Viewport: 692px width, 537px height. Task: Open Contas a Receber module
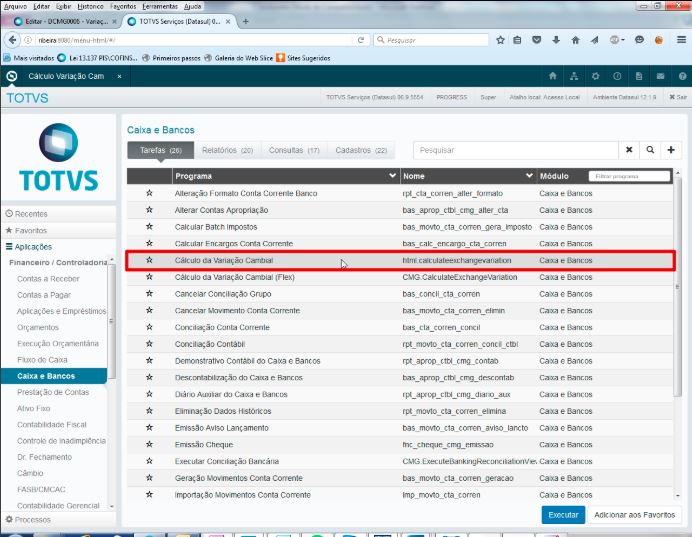click(48, 279)
